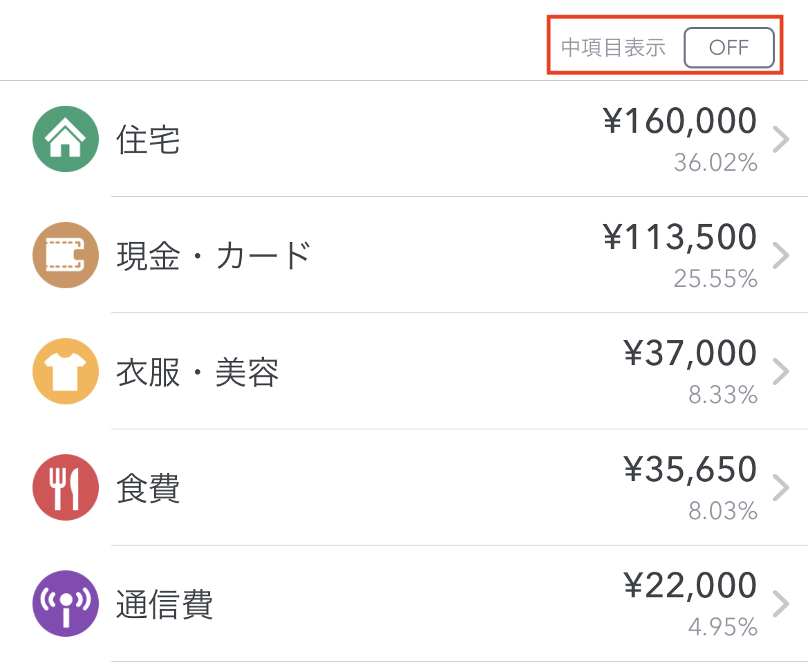Expand the 現金・カード row chevron
This screenshot has width=808, height=672.
(x=780, y=256)
